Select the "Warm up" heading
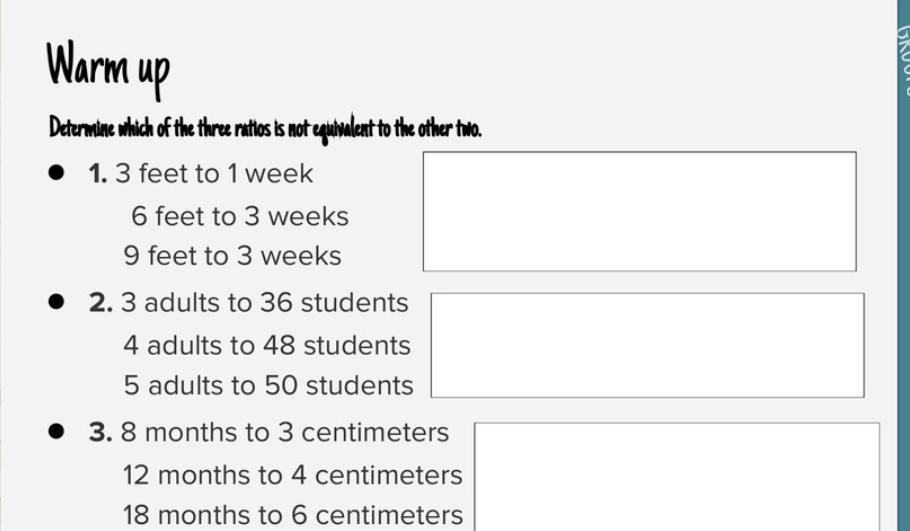This screenshot has width=910, height=531. click(108, 68)
